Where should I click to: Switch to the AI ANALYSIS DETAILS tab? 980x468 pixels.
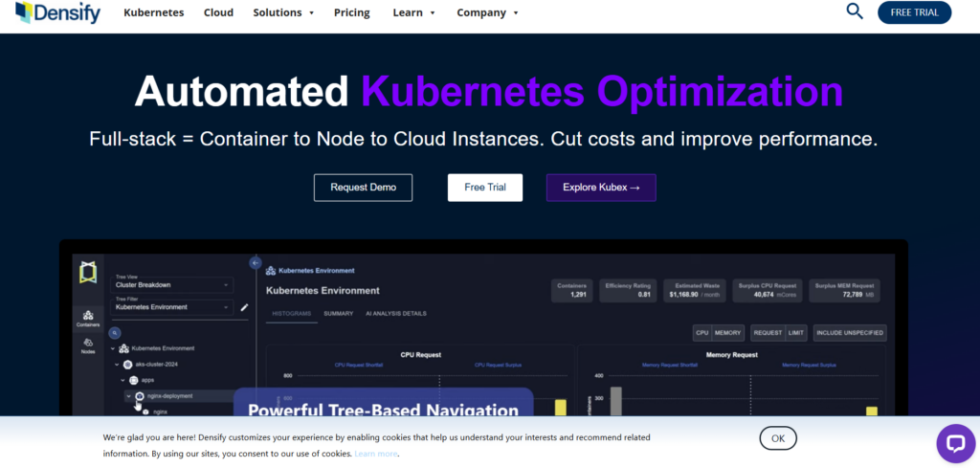(x=396, y=314)
